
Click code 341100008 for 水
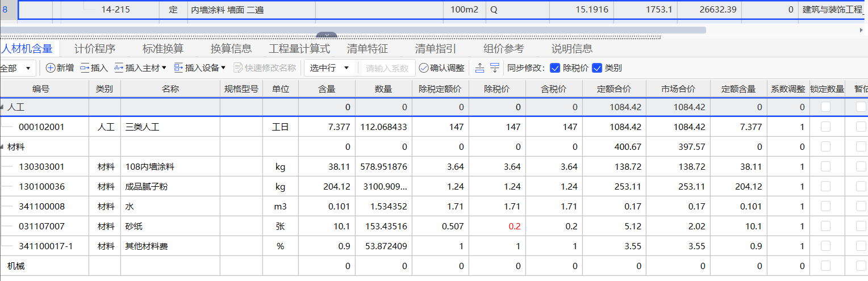41,206
